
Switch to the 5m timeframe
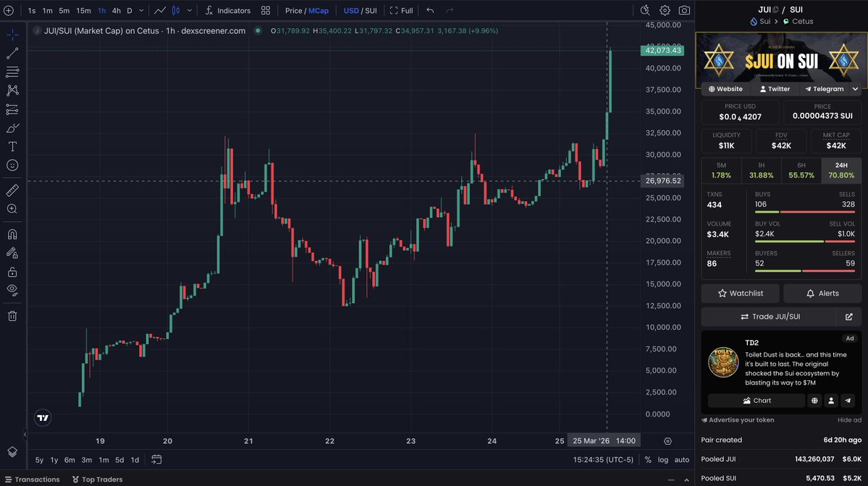click(64, 11)
